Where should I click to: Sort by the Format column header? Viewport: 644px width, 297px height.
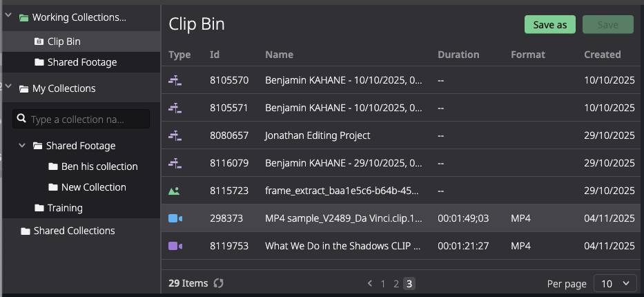528,55
